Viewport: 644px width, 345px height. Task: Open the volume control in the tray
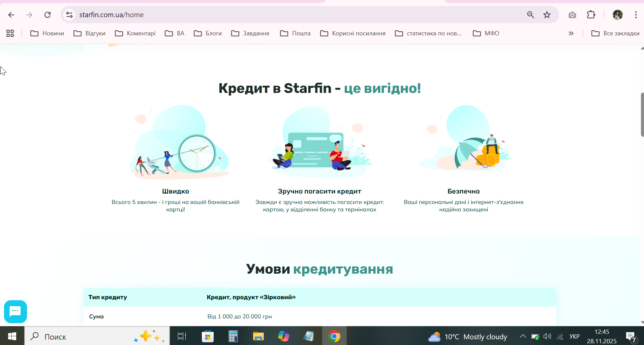(x=547, y=336)
